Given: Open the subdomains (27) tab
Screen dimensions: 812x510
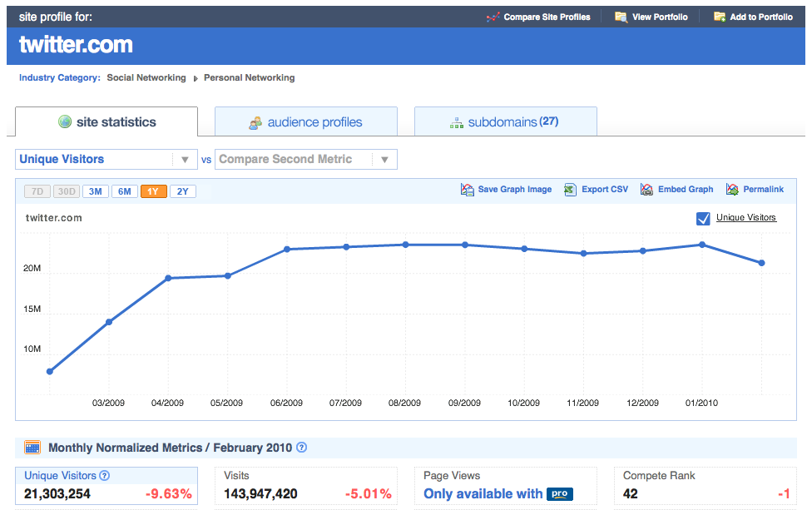Looking at the screenshot, I should pos(505,122).
